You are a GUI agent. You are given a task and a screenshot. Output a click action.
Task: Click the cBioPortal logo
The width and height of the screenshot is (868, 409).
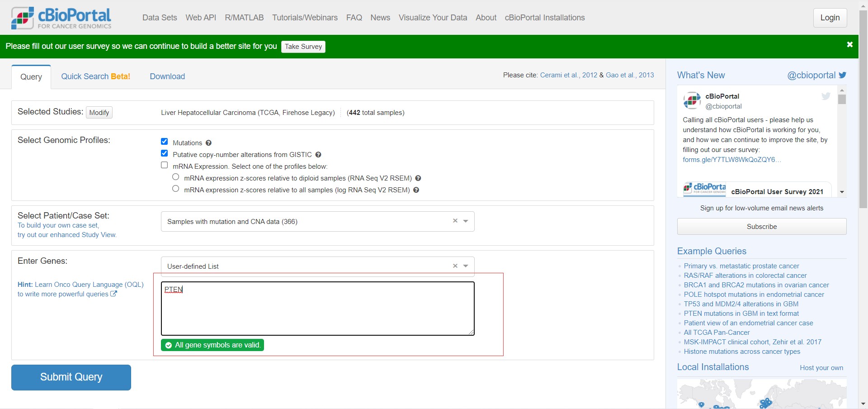(x=61, y=18)
